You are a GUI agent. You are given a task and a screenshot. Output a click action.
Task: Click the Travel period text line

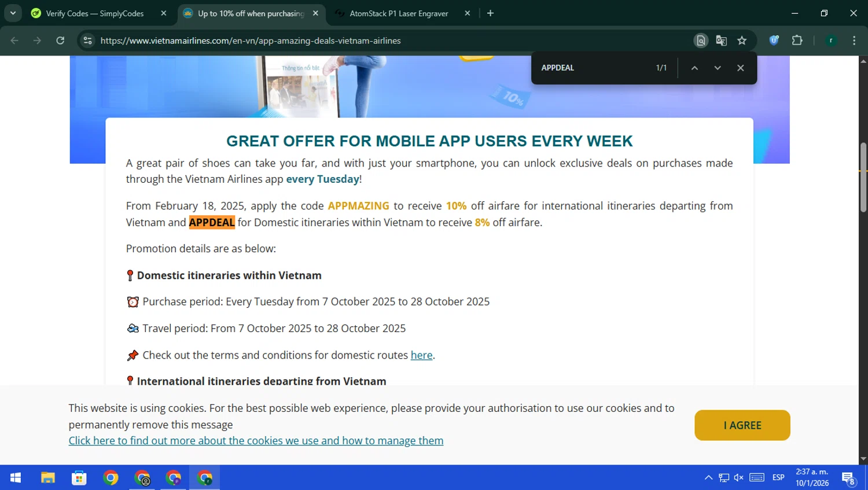[x=274, y=329]
